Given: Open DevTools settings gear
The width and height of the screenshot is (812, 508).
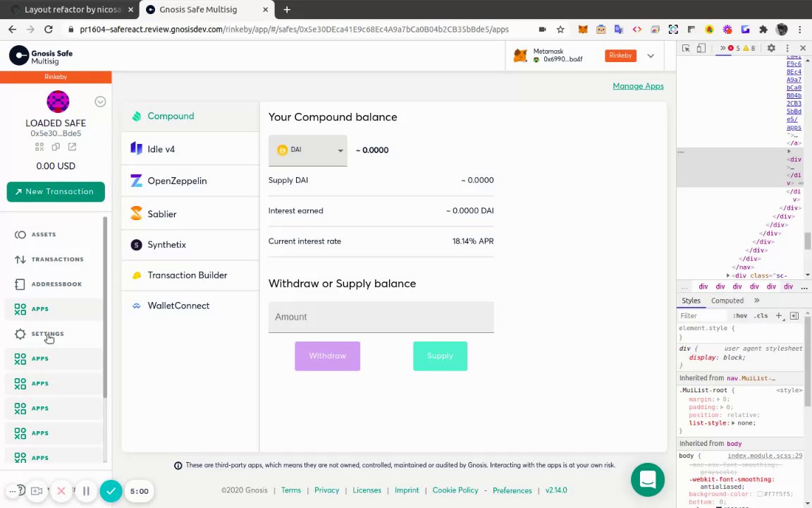Looking at the screenshot, I should click(x=771, y=48).
